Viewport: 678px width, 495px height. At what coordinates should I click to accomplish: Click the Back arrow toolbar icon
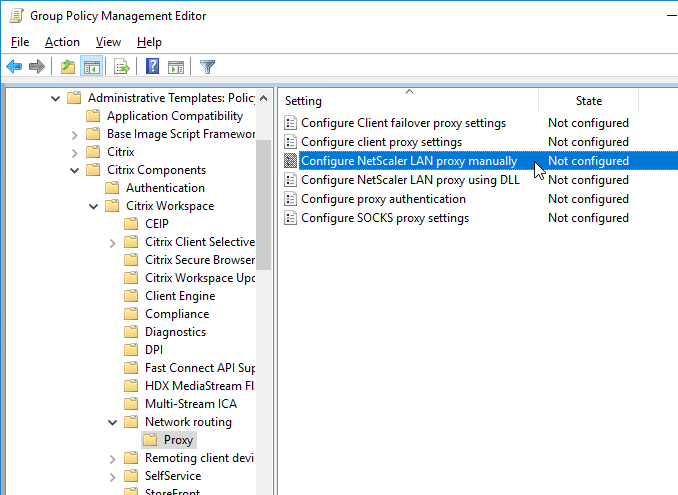(14, 67)
